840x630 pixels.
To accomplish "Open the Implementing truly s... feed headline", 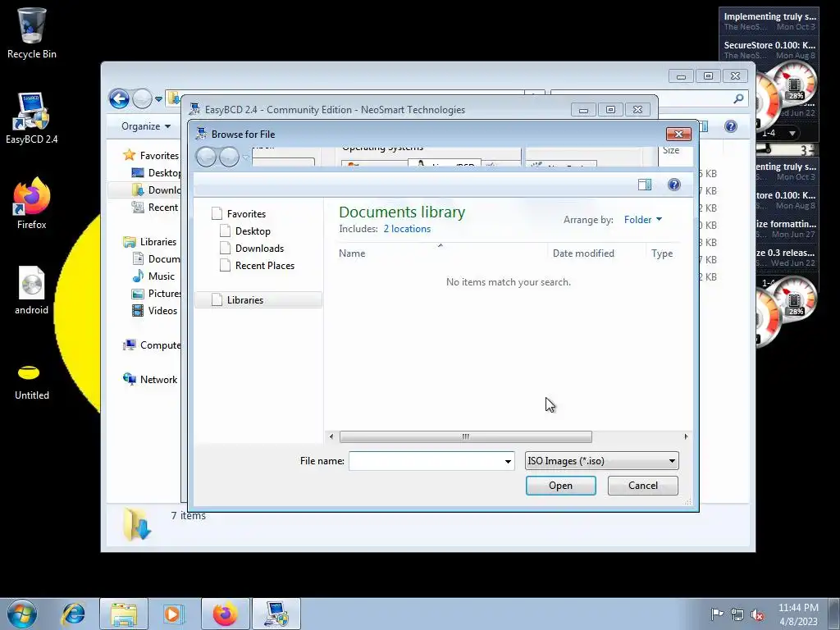I will coord(769,21).
